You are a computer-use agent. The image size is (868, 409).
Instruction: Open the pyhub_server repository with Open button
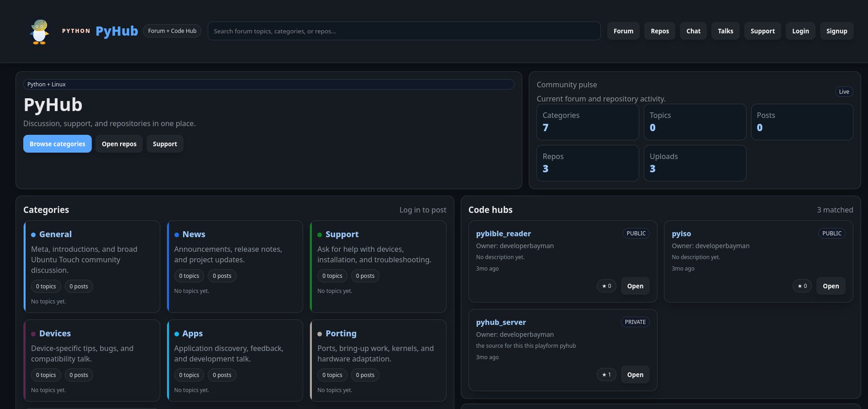tap(635, 375)
